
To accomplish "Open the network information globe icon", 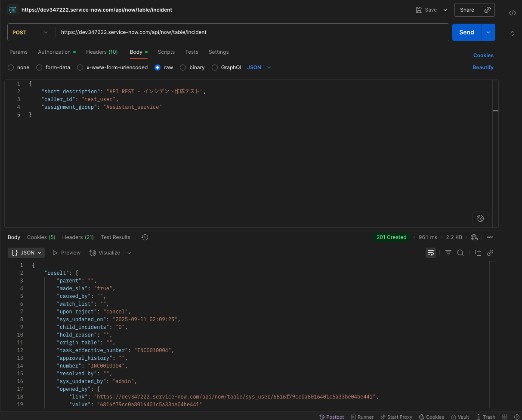I will click(474, 237).
